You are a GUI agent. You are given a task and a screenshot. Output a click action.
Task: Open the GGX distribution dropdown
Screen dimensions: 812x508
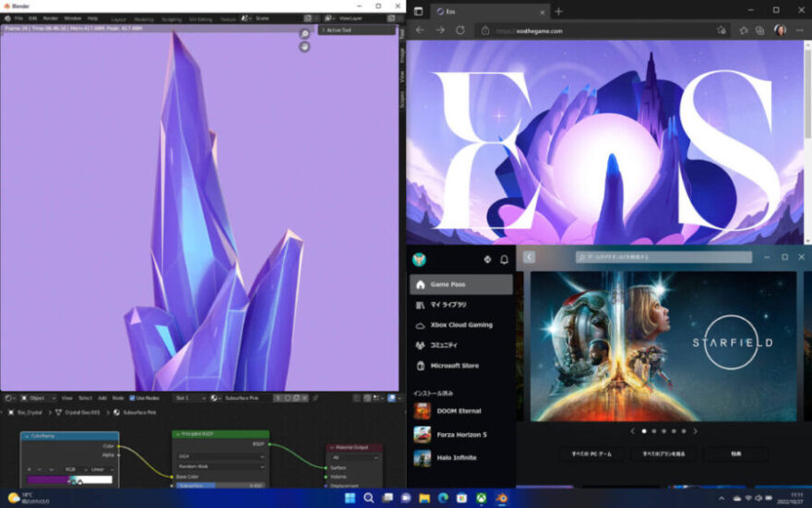221,456
